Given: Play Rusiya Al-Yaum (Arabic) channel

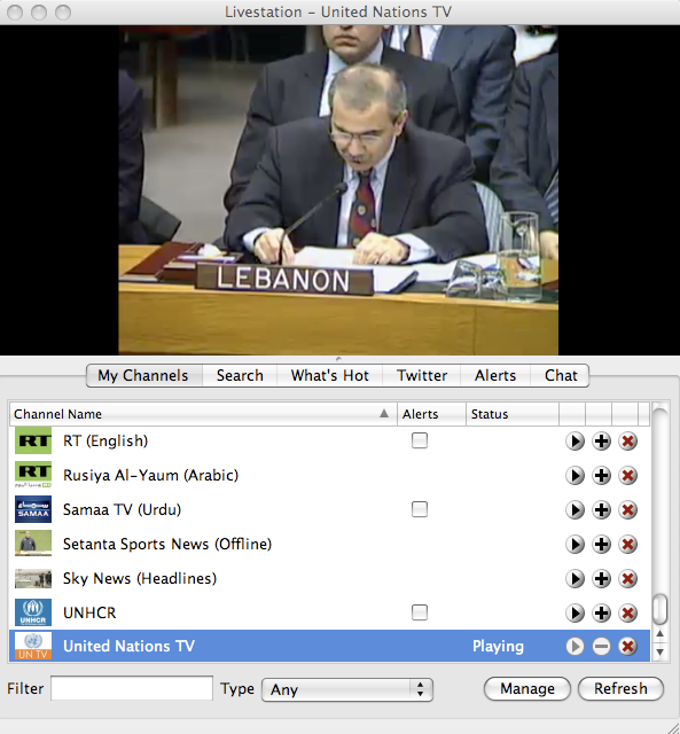Looking at the screenshot, I should click(575, 476).
